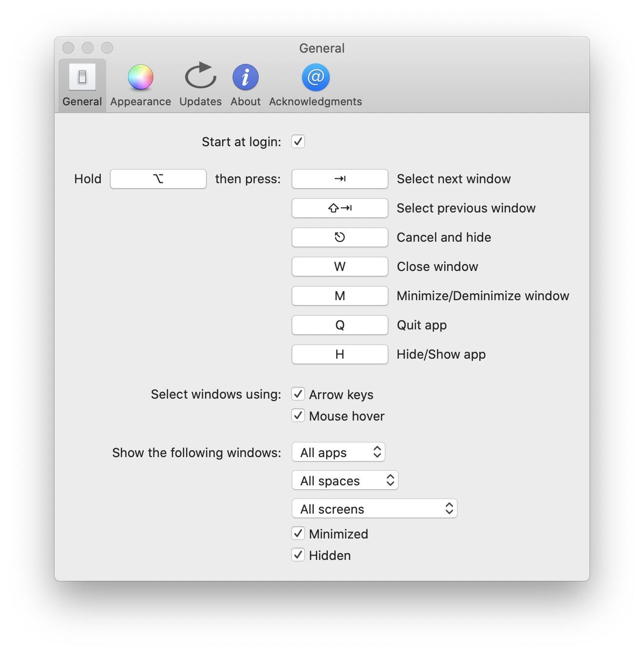Image resolution: width=644 pixels, height=653 pixels.
Task: Click the Arrow keys label
Action: pos(341,395)
